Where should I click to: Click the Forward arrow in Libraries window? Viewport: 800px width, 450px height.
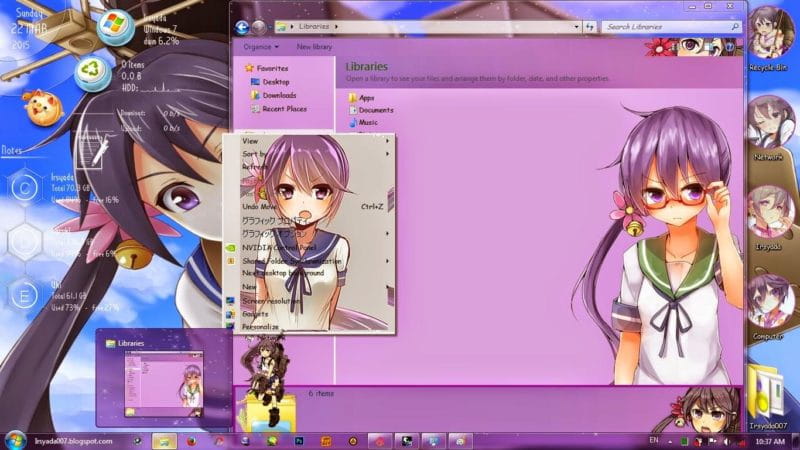click(259, 27)
